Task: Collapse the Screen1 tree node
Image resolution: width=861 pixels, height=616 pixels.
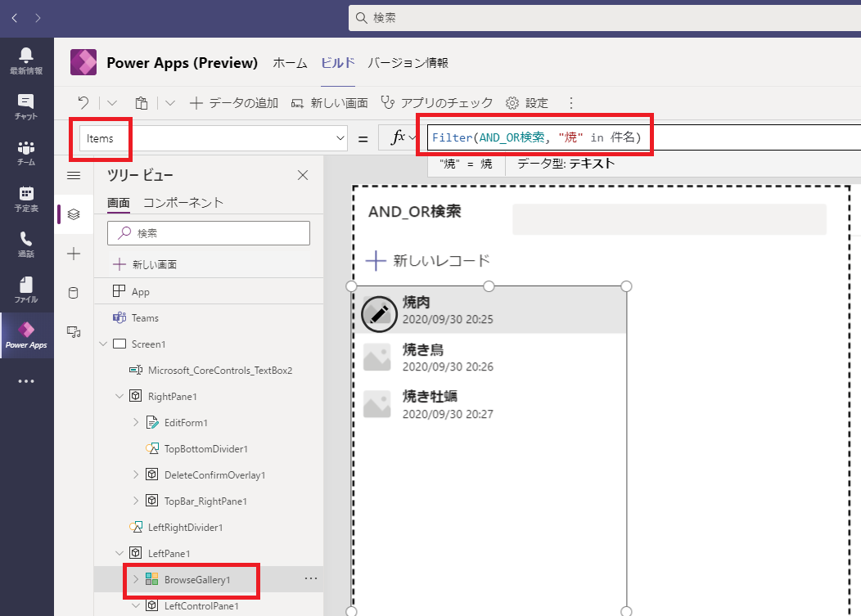Action: pos(103,344)
